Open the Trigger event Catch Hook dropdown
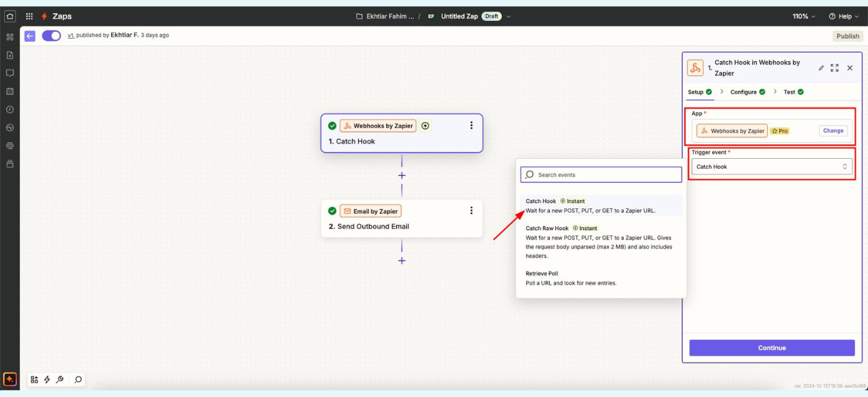Screen dimensions: 868x397 tap(772, 166)
